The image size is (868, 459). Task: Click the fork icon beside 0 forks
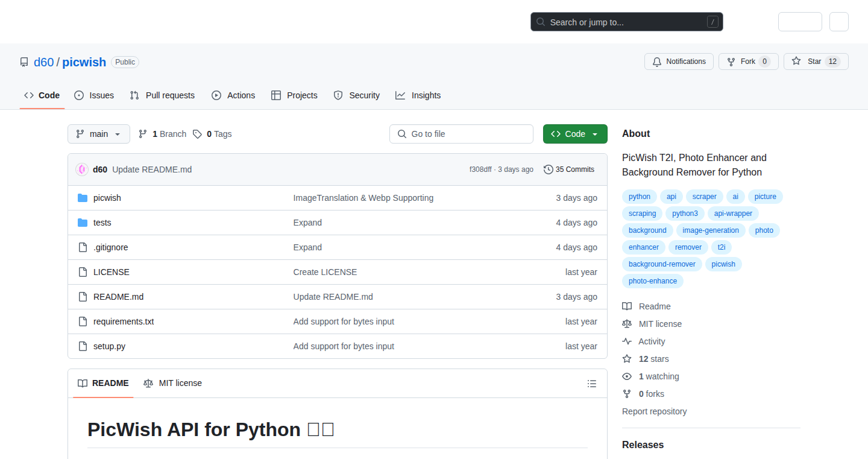click(x=627, y=394)
